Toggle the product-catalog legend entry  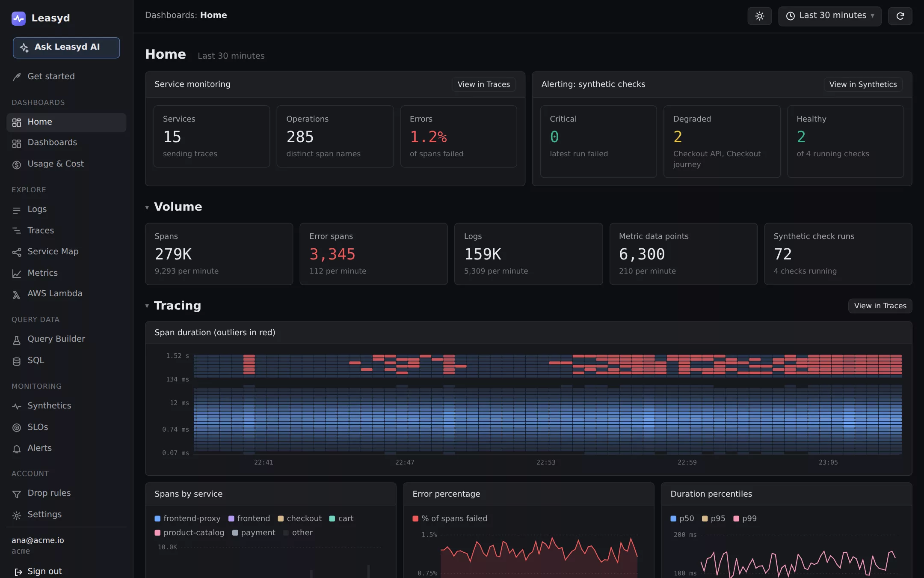(x=189, y=533)
